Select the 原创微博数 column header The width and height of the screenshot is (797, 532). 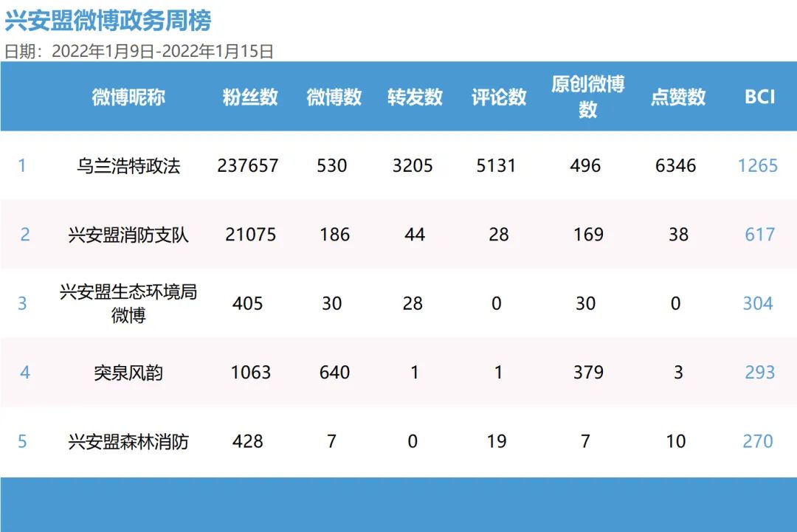(x=588, y=97)
